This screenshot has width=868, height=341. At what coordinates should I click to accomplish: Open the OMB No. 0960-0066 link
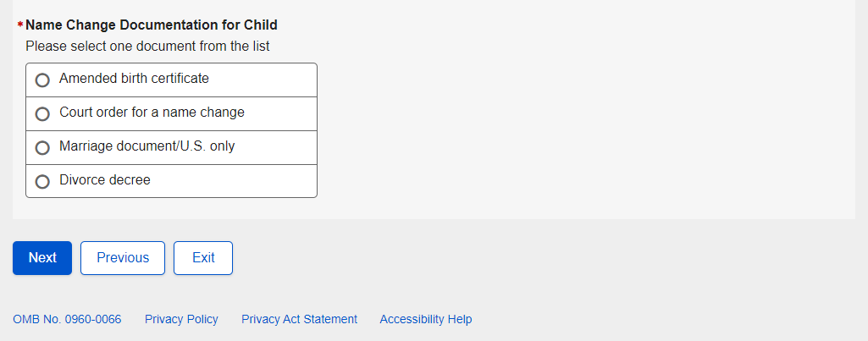click(67, 319)
